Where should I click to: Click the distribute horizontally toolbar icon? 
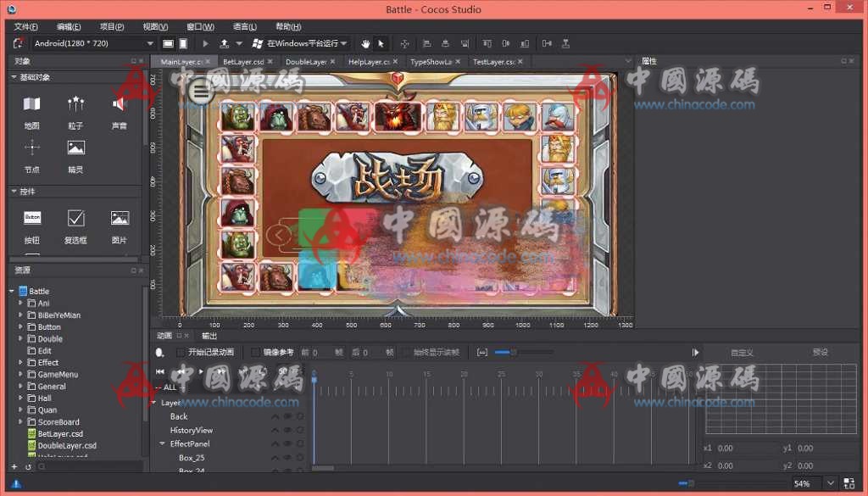[x=547, y=44]
